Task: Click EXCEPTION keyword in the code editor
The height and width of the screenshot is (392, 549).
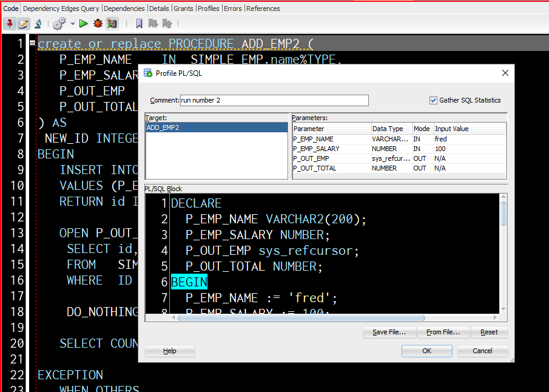Action: 70,375
